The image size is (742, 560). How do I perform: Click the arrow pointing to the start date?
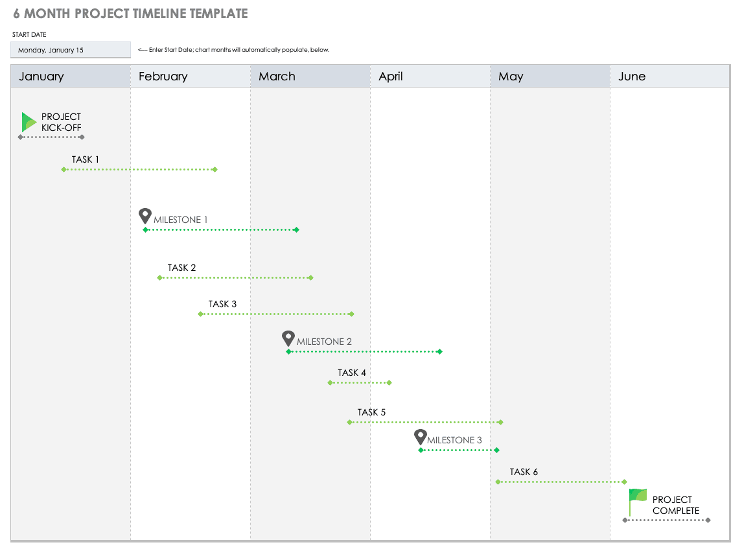pyautogui.click(x=144, y=49)
